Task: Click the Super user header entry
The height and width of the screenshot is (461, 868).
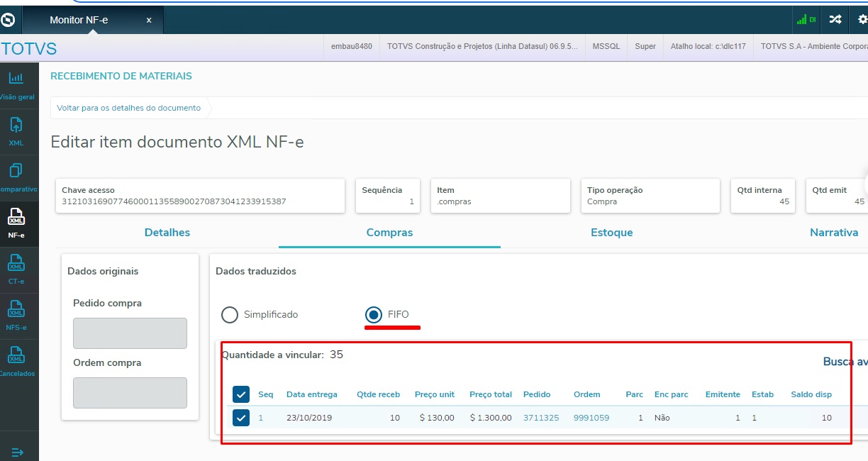Action: point(645,46)
